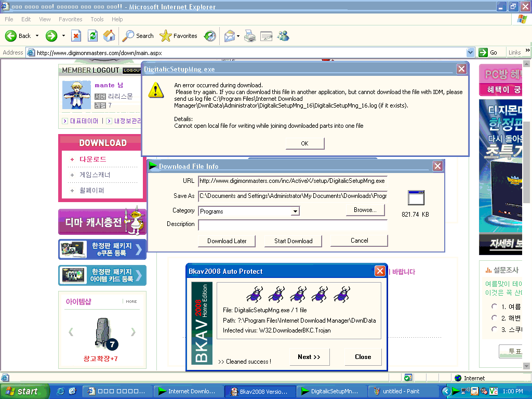The image size is (532, 399).
Task: Select survey option 2 radio button
Action: [494, 317]
